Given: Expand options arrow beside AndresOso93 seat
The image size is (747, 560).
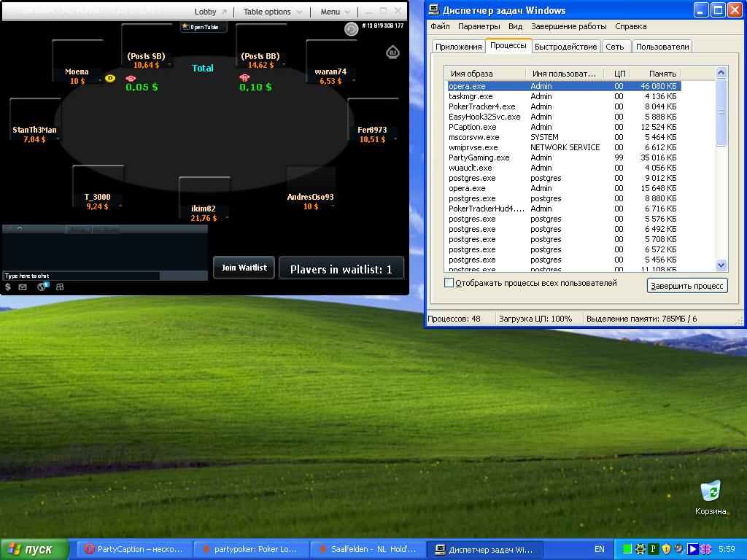Looking at the screenshot, I should tap(333, 206).
